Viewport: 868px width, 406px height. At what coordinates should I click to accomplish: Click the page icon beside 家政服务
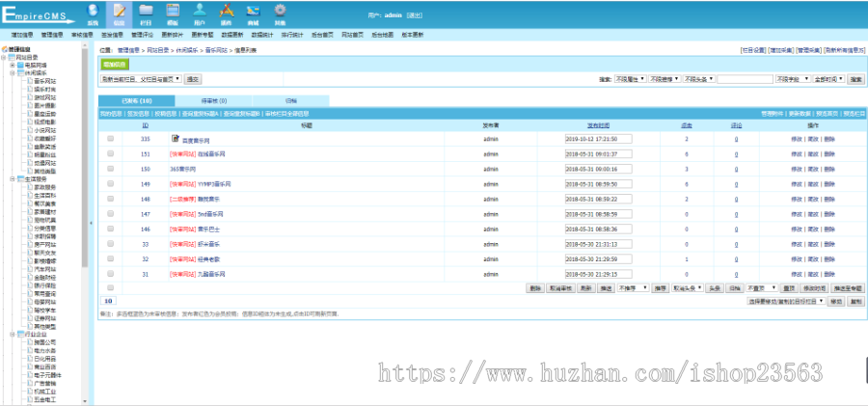click(30, 187)
